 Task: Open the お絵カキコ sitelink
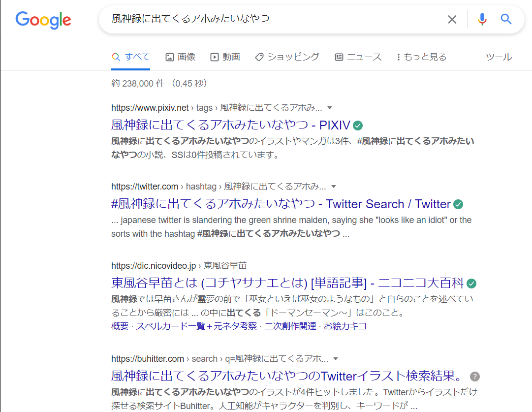[x=345, y=326]
